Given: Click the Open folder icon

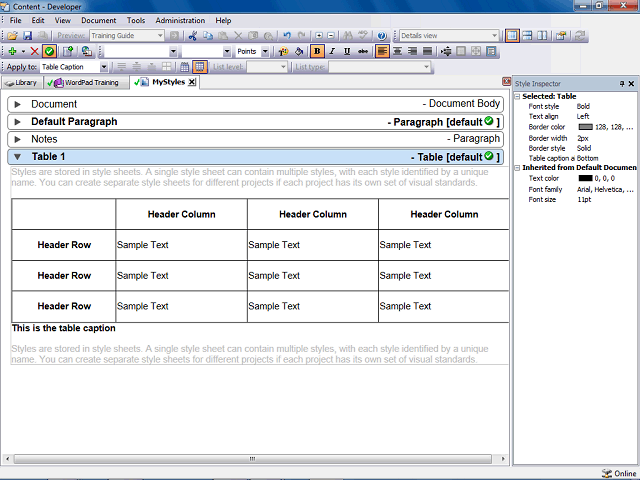Looking at the screenshot, I should pyautogui.click(x=12, y=36).
